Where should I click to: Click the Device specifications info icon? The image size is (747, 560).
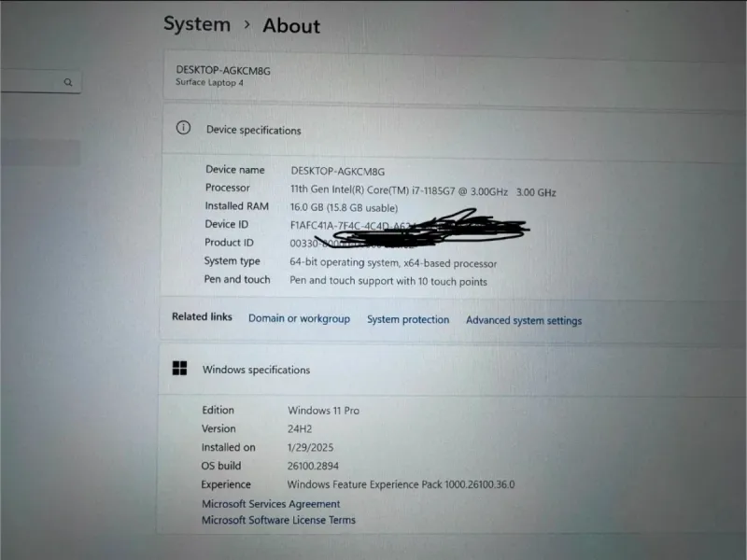coord(183,128)
